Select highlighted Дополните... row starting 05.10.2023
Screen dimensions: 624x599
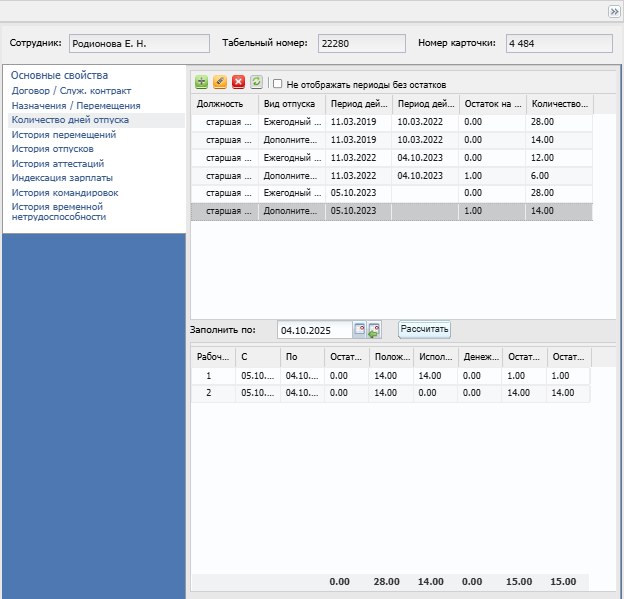point(392,211)
